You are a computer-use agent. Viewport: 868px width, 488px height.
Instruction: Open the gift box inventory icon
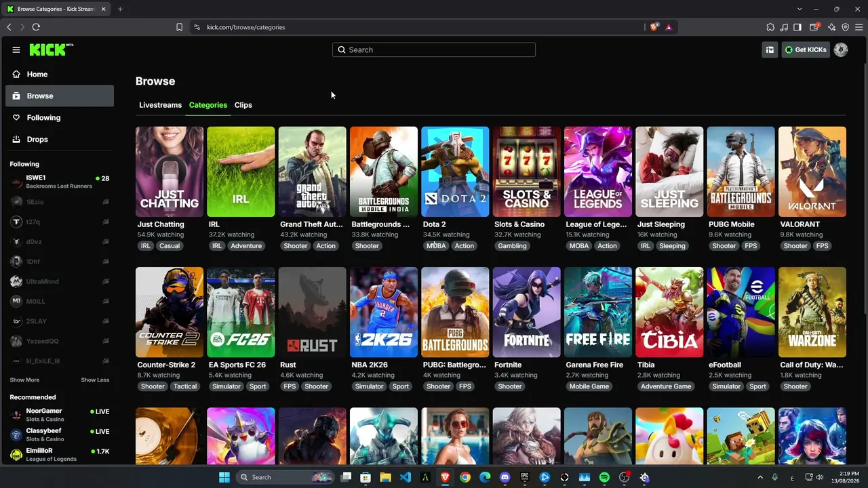pos(770,49)
